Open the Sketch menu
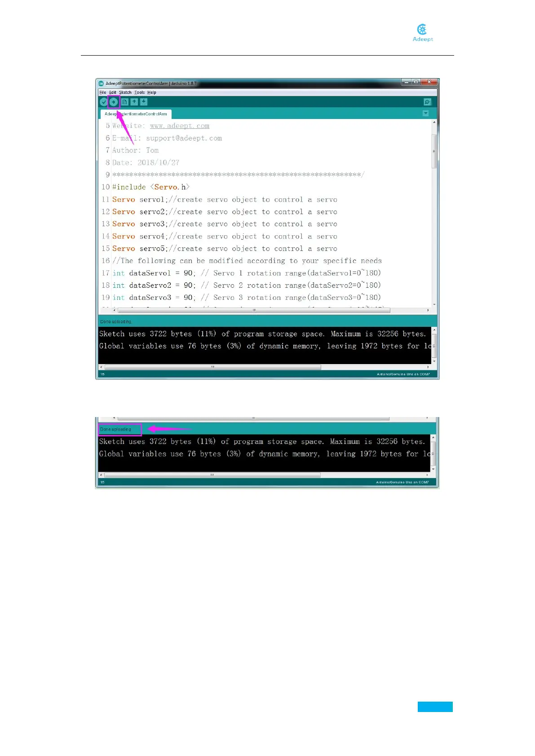The width and height of the screenshot is (535, 756). (x=125, y=92)
